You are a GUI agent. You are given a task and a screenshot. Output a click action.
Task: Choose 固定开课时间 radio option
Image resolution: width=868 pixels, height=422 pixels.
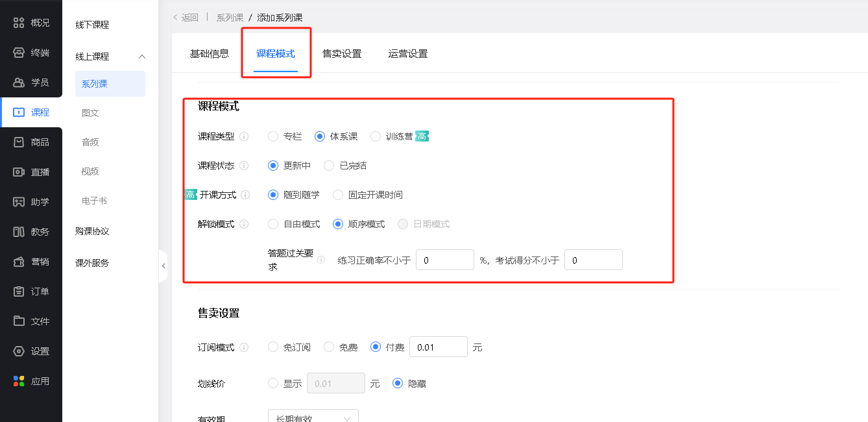pos(338,195)
